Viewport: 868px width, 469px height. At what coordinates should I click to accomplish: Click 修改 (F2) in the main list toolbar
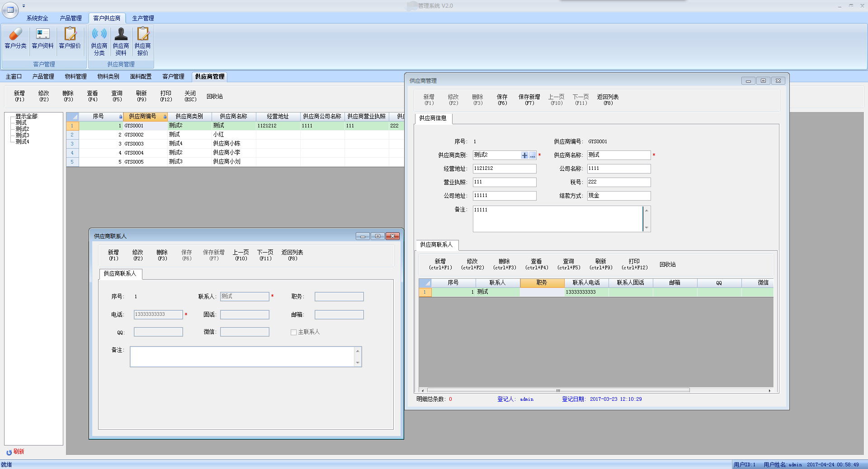44,96
